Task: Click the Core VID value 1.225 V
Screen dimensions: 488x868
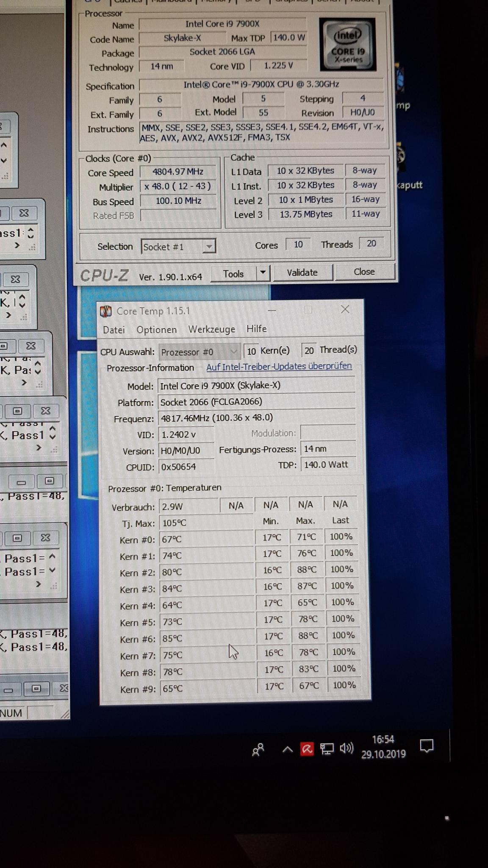Action: pyautogui.click(x=278, y=66)
